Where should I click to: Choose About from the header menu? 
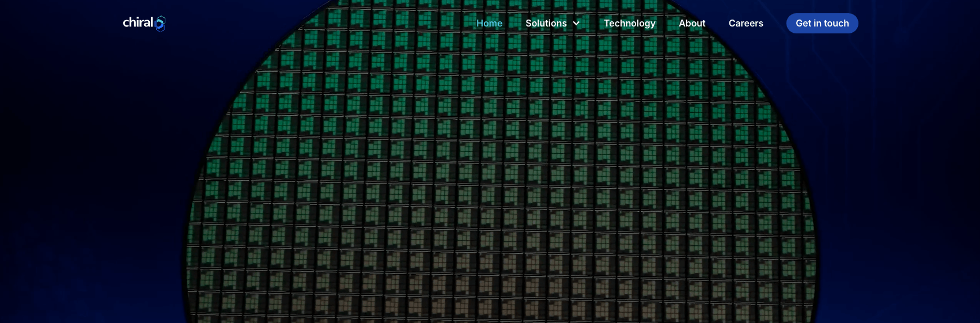click(x=691, y=23)
